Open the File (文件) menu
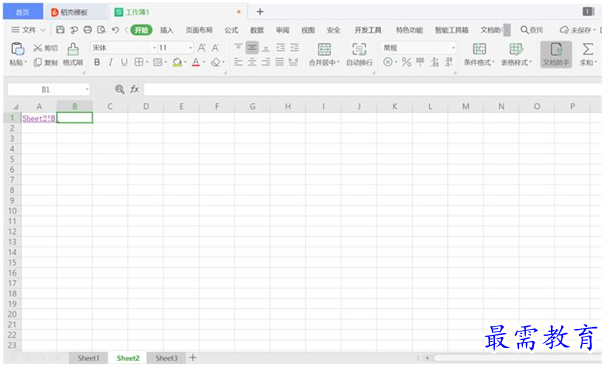Image resolution: width=606 pixels, height=369 pixels. coord(28,30)
